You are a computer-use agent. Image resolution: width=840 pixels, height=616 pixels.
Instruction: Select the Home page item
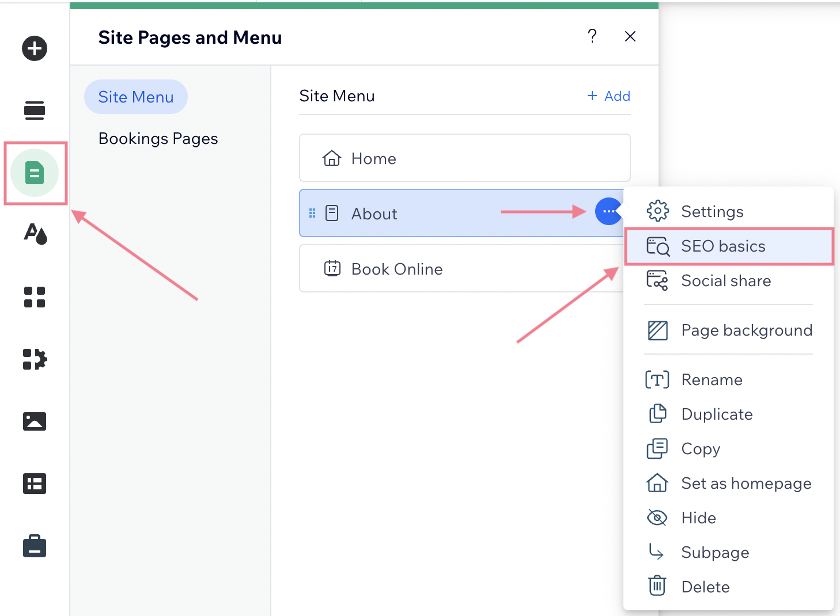(464, 158)
